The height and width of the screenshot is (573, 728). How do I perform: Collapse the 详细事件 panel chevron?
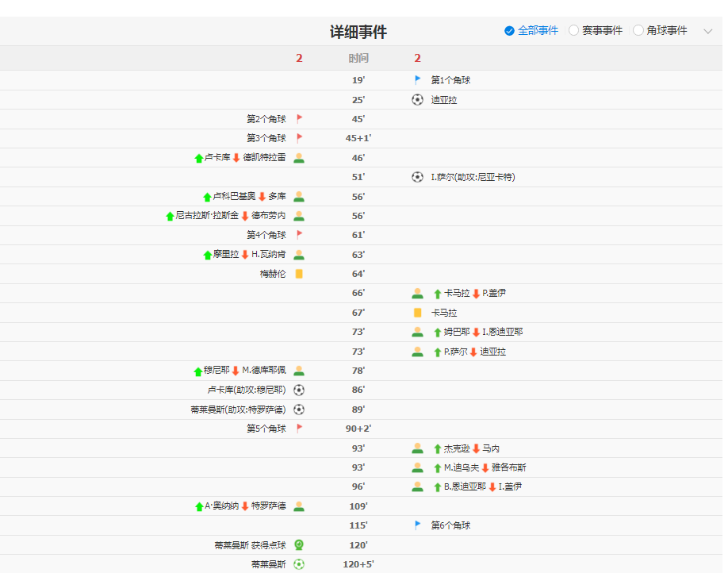[707, 32]
